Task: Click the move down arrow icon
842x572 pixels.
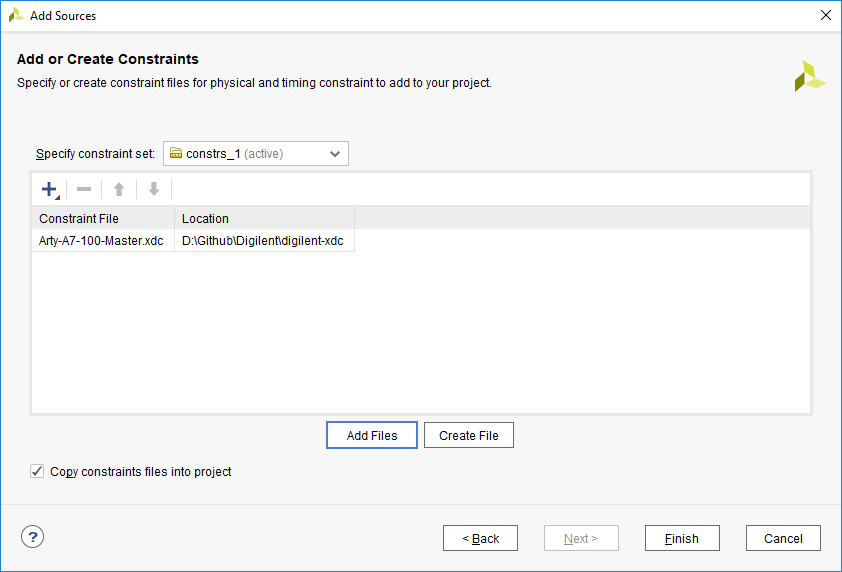Action: click(154, 189)
